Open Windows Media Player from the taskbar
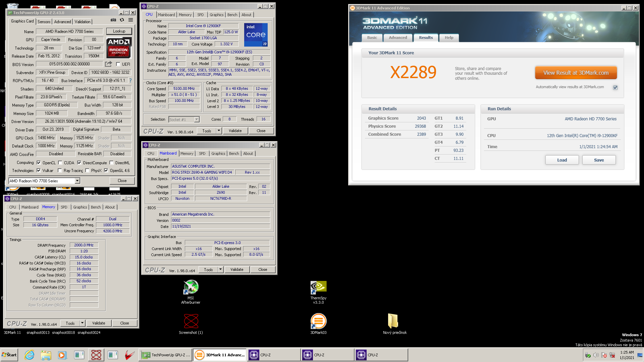 pyautogui.click(x=62, y=355)
